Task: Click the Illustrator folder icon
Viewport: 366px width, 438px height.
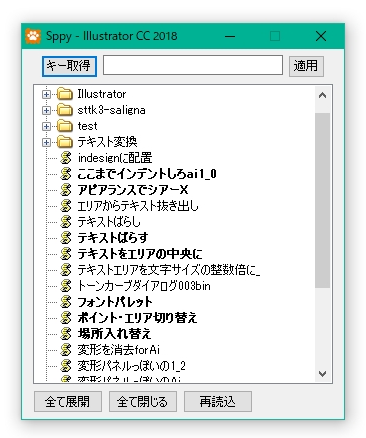Action: tap(65, 94)
